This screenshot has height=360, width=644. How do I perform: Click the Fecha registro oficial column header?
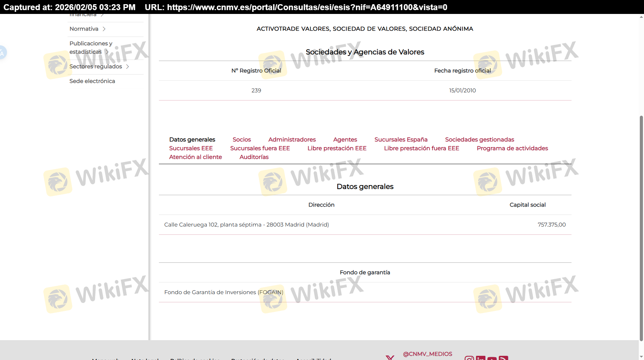pos(462,71)
